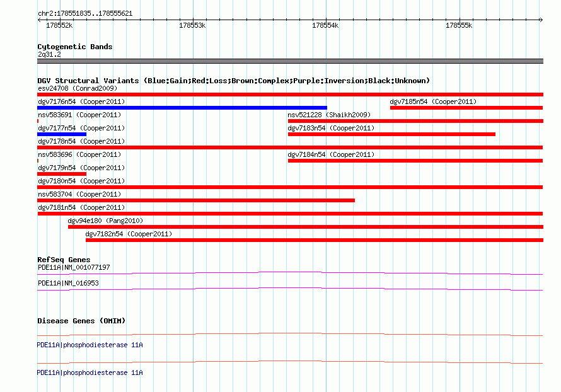Click the magenta NM_016953 gene track line
Screen dimensions: 561x392
coord(290,289)
